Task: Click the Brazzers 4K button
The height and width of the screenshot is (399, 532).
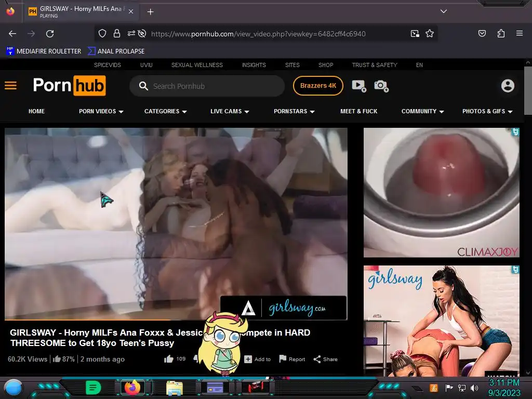Action: 318,86
